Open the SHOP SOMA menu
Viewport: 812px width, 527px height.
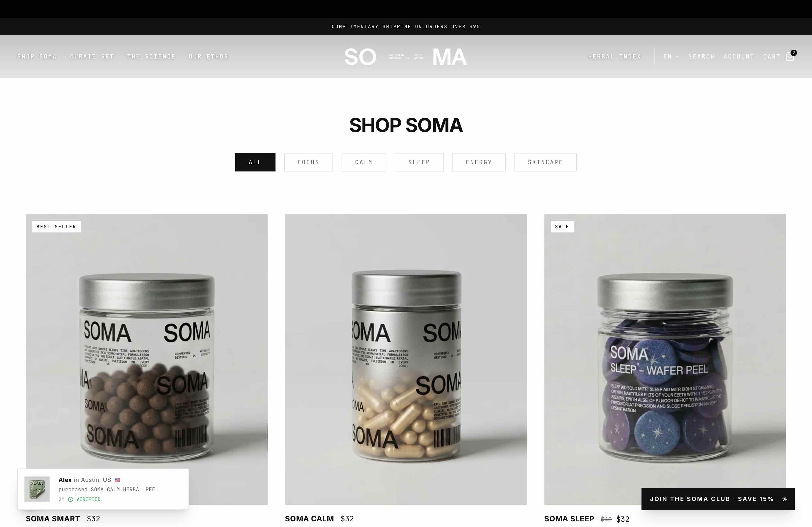click(x=37, y=57)
